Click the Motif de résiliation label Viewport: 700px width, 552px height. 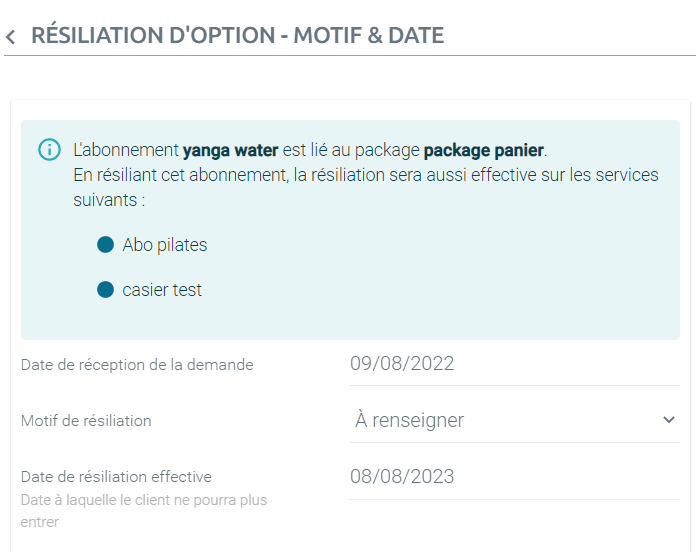pyautogui.click(x=86, y=420)
